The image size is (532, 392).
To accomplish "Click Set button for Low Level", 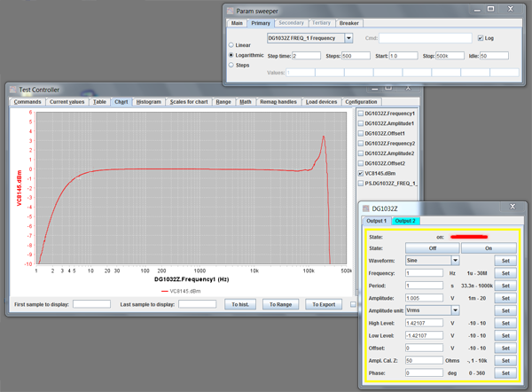I will click(x=505, y=335).
